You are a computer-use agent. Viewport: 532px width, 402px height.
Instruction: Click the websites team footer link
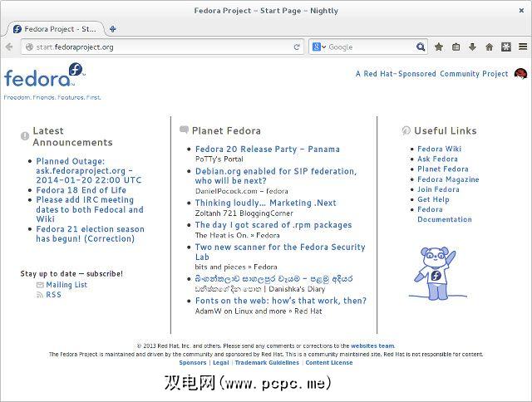click(x=372, y=346)
